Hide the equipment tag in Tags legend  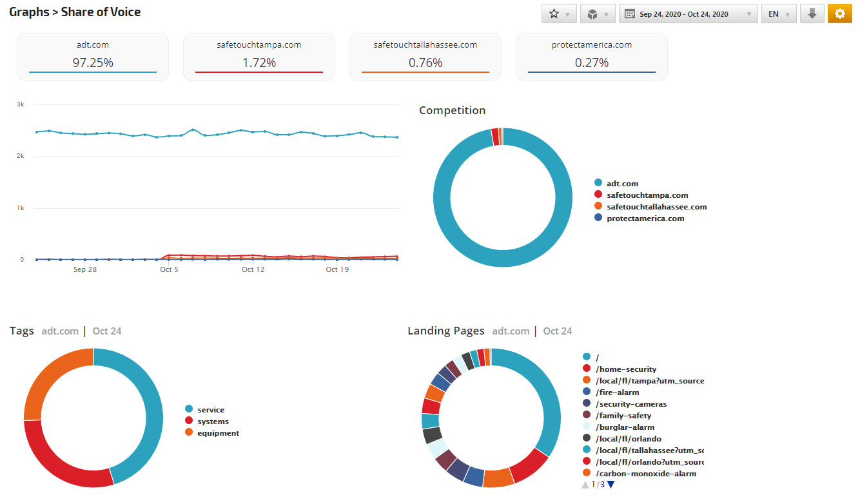click(x=218, y=433)
